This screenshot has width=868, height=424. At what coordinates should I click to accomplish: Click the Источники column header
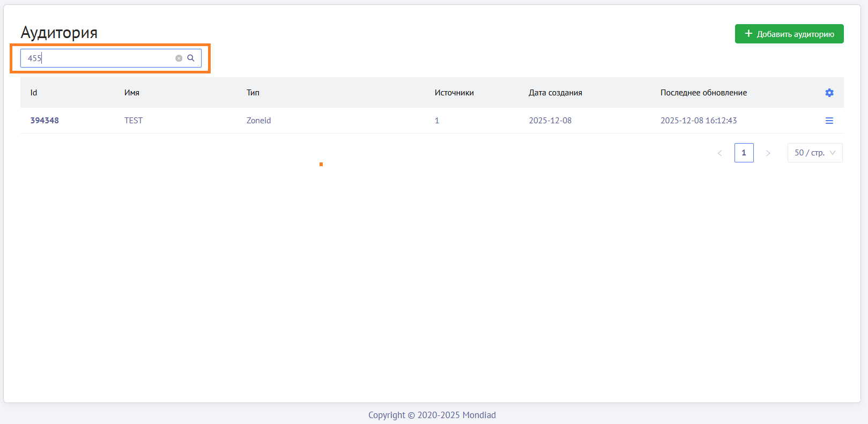454,93
